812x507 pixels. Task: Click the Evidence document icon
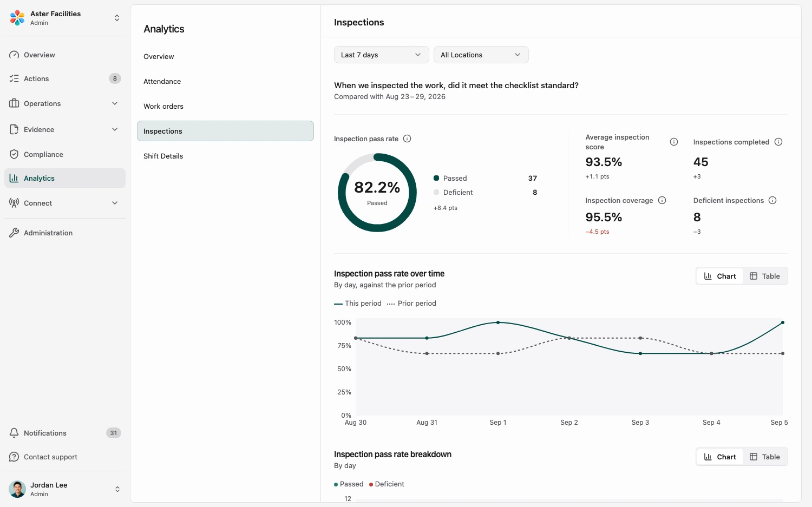[14, 129]
